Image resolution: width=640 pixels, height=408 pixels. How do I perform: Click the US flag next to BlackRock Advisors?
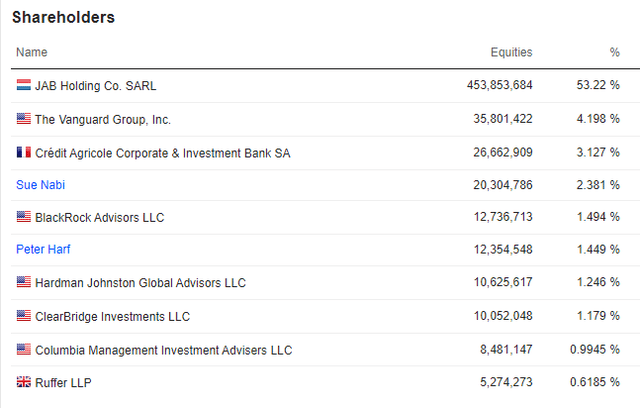point(24,217)
